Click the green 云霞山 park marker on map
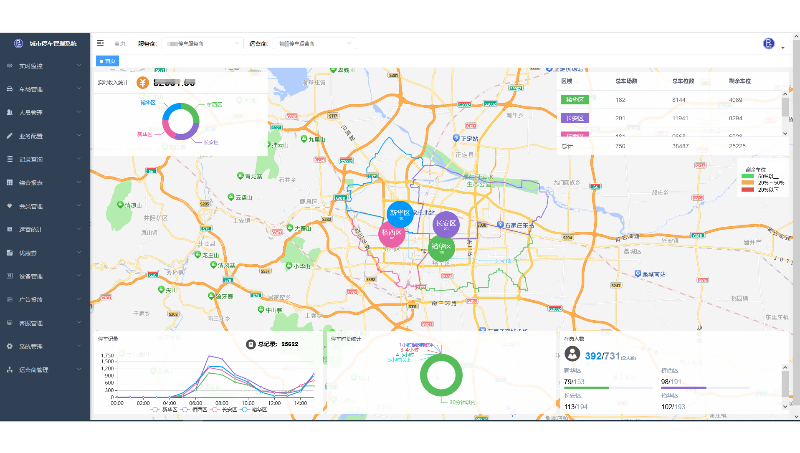 [231, 197]
